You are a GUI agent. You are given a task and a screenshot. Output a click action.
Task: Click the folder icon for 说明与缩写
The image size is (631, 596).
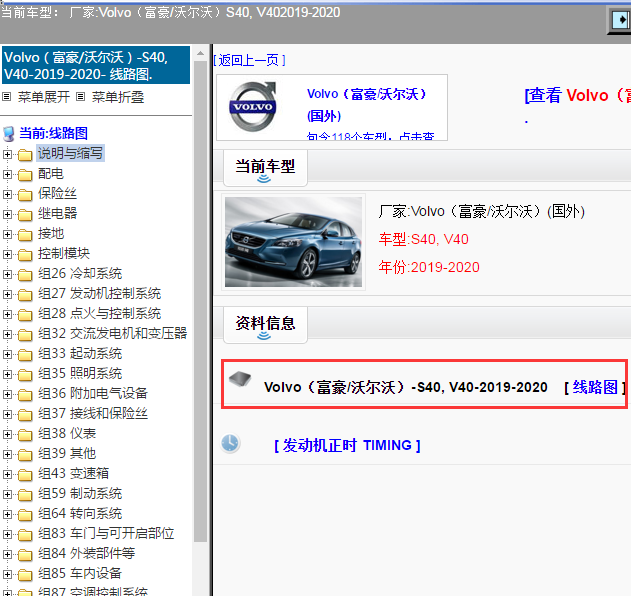25,155
